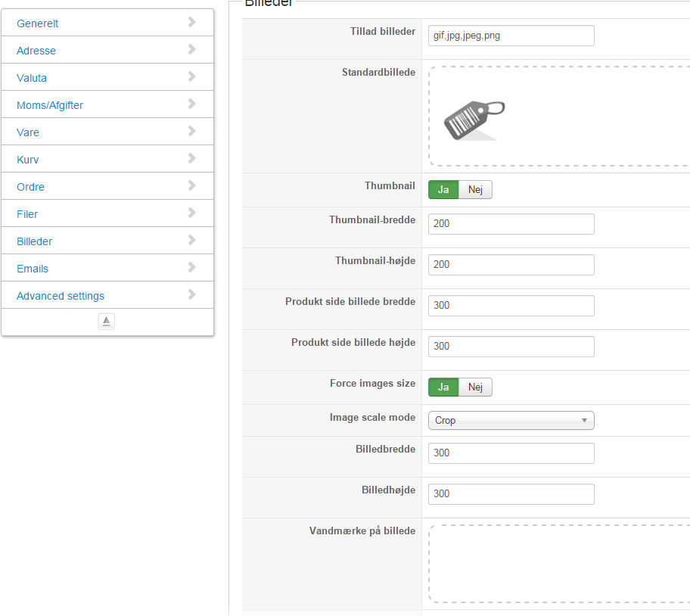Click the chevron beside Advanced settings
690x616 pixels.
click(x=191, y=295)
